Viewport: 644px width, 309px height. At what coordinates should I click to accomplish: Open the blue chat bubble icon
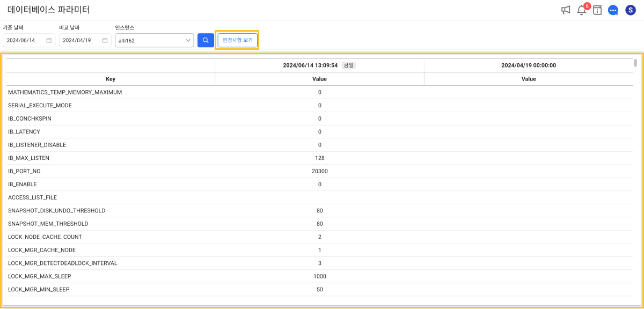[x=613, y=10]
